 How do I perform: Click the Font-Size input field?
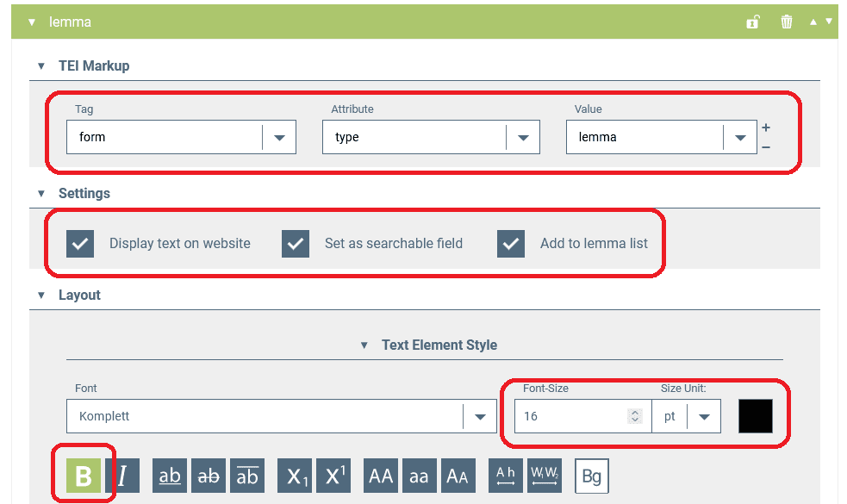pyautogui.click(x=570, y=416)
